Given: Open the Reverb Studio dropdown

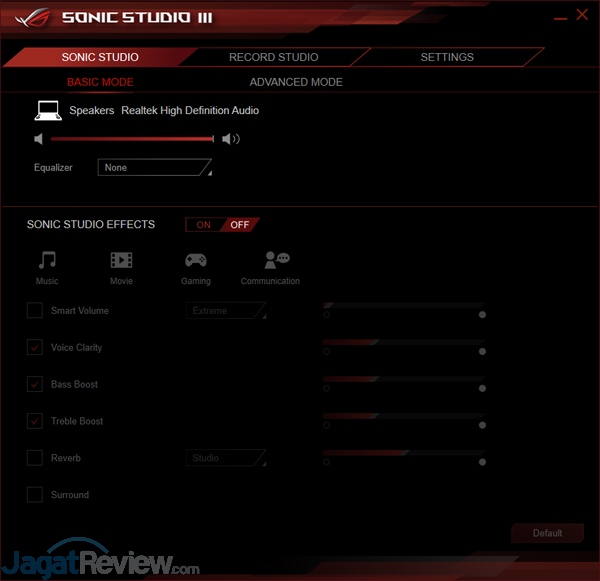Looking at the screenshot, I should [x=226, y=458].
